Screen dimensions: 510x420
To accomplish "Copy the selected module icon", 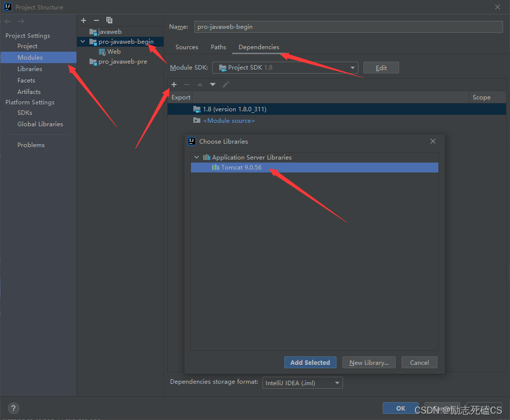I will tap(109, 20).
